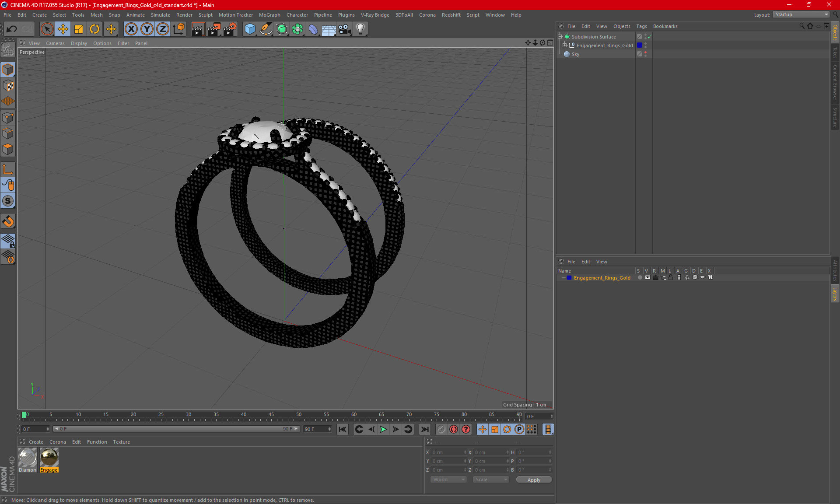Open the Array modeling objects icon
The height and width of the screenshot is (504, 840).
[x=297, y=29]
